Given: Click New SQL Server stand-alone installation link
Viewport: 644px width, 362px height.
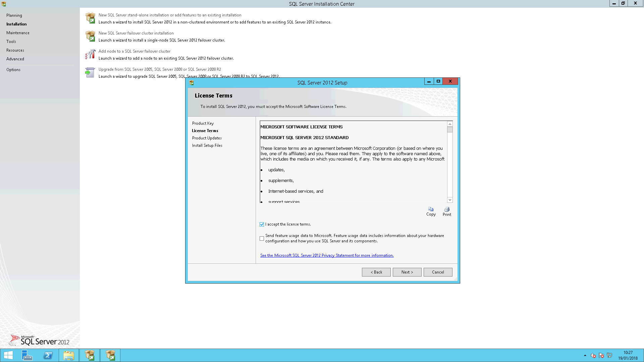Looking at the screenshot, I should coord(170,15).
